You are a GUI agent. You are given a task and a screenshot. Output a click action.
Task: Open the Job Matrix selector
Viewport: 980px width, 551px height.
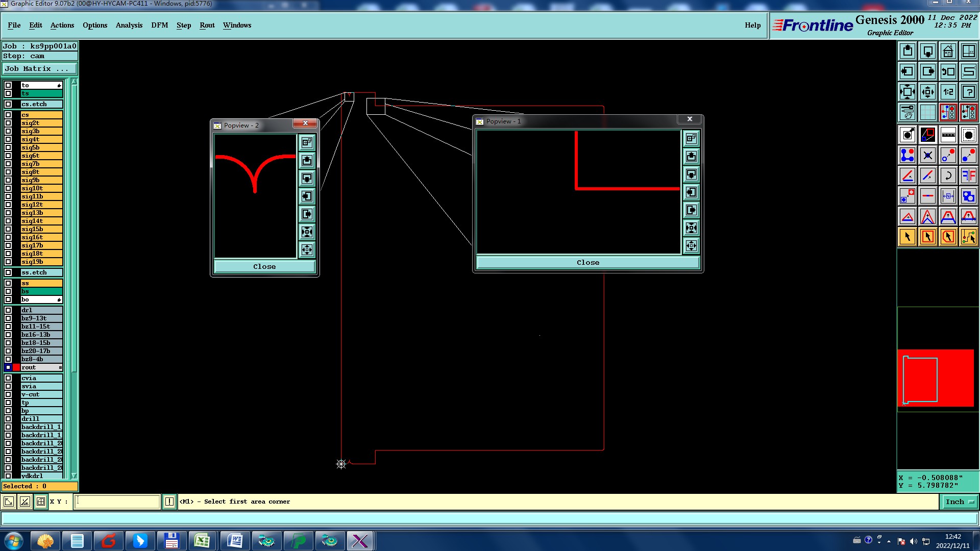tap(40, 68)
